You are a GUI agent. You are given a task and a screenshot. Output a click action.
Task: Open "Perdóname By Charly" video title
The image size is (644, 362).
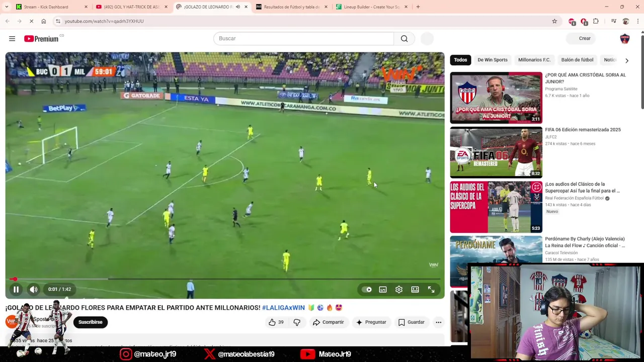[585, 242]
